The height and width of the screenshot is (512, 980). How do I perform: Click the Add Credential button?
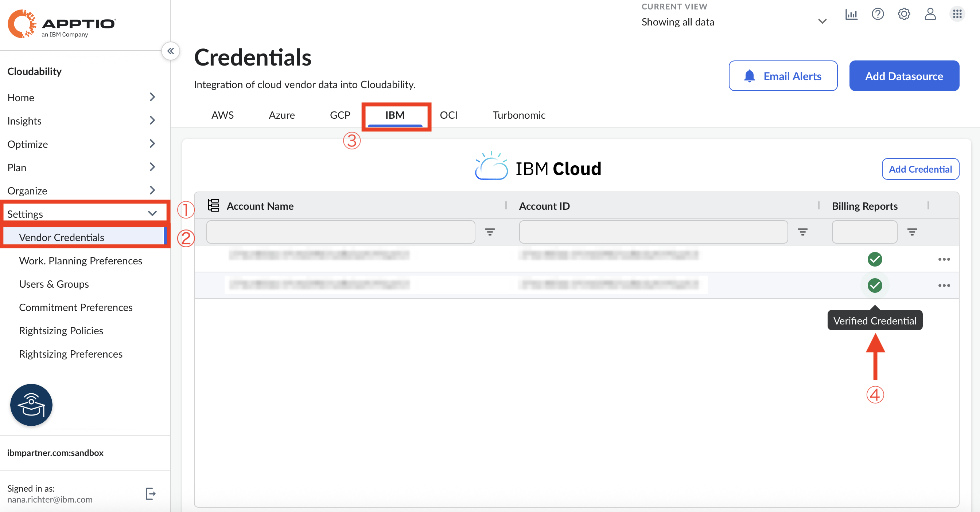coord(920,169)
